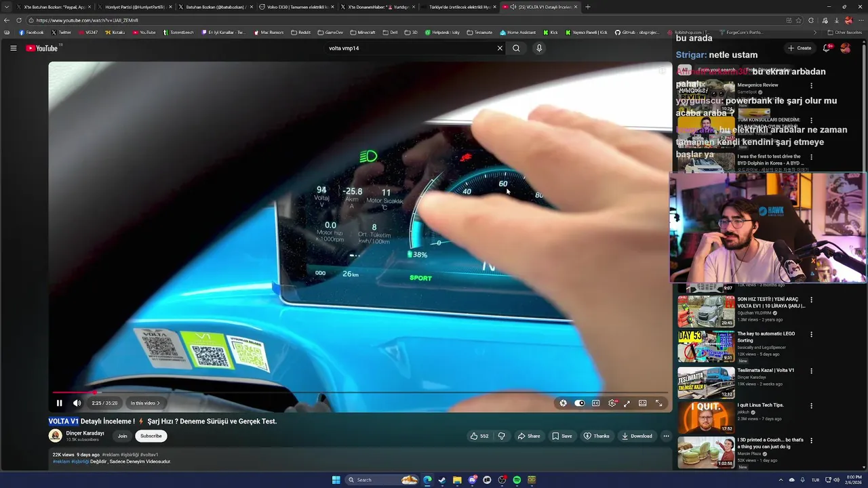The width and height of the screenshot is (868, 488).
Task: Open a new browser tab
Action: (587, 7)
